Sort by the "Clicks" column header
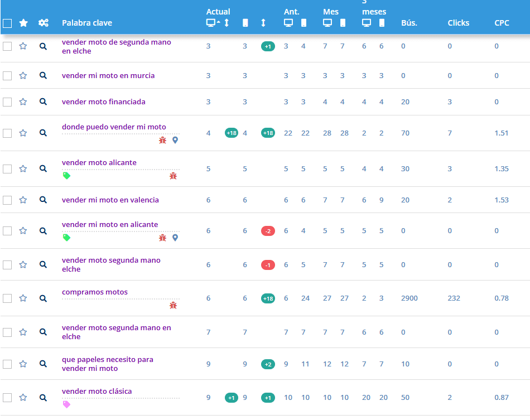This screenshot has width=530, height=420. (x=458, y=23)
